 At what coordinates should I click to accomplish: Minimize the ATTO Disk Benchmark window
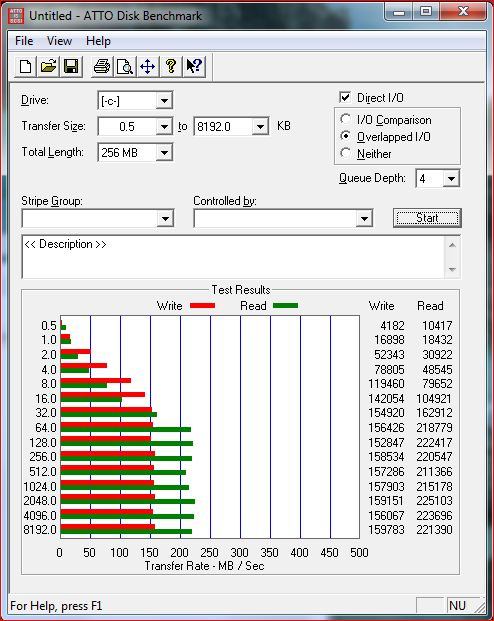[x=399, y=11]
